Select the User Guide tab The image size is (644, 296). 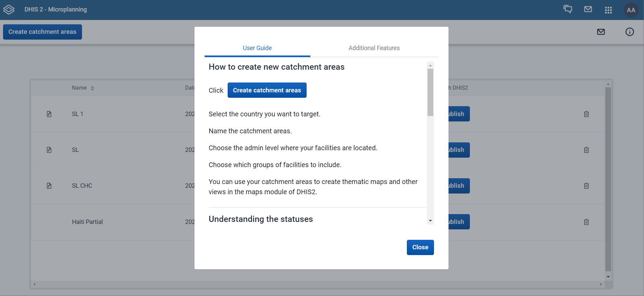257,48
